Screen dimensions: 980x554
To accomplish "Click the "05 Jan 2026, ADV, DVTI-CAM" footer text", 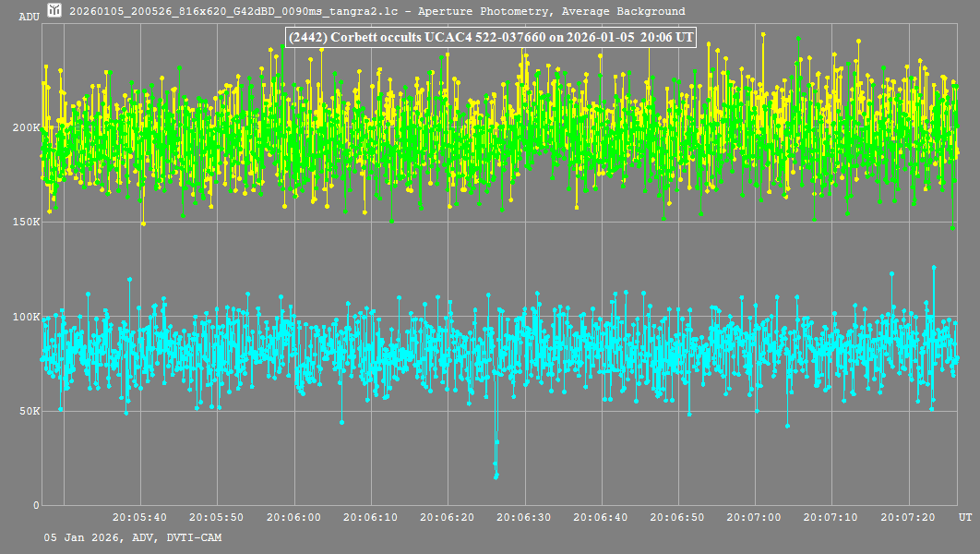I will [x=132, y=537].
